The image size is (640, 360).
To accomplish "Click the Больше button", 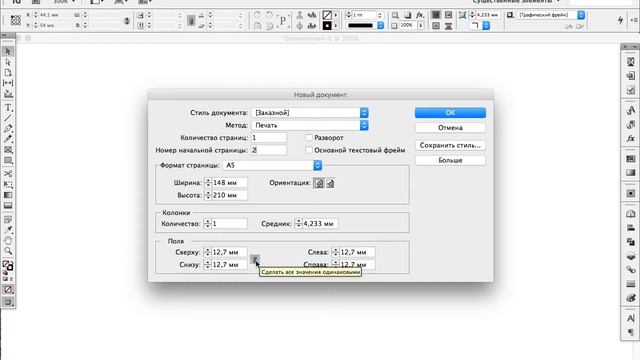I will (x=450, y=160).
